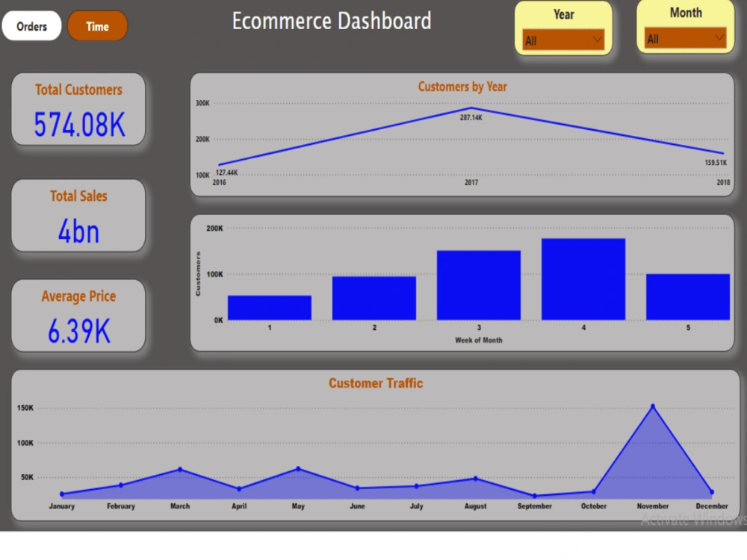Click the week 1 bar in the column chart
747x560 pixels.
pos(269,306)
